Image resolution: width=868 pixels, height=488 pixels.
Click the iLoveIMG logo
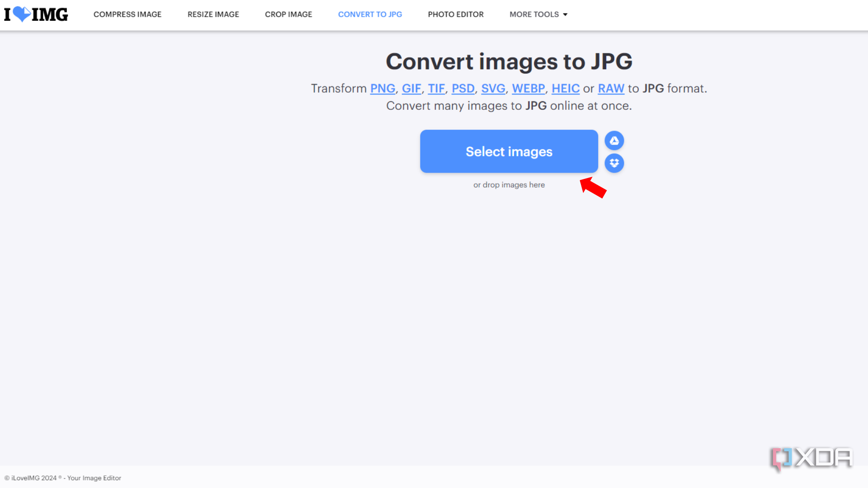tap(36, 14)
